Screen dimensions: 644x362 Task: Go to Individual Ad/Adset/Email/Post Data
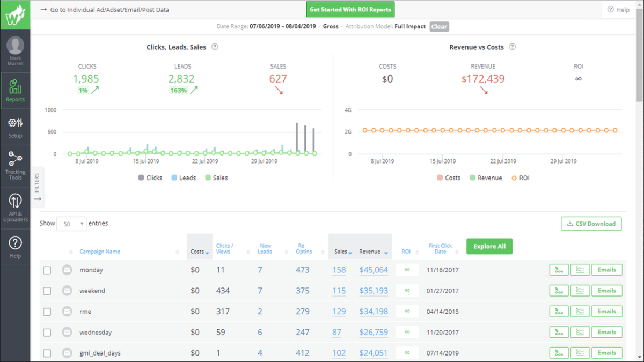point(105,10)
